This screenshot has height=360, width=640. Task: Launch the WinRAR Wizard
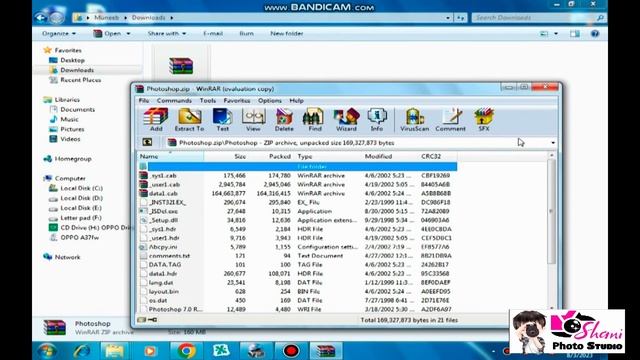[x=346, y=120]
